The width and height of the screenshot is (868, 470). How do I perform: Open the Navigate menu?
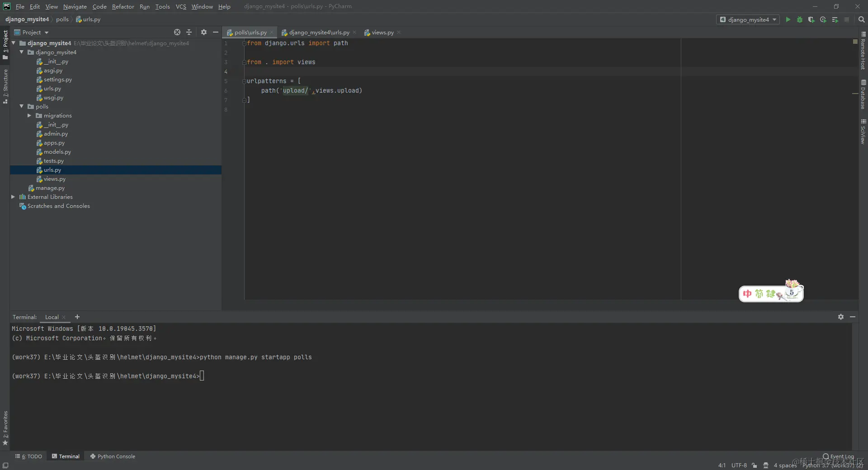pos(75,6)
